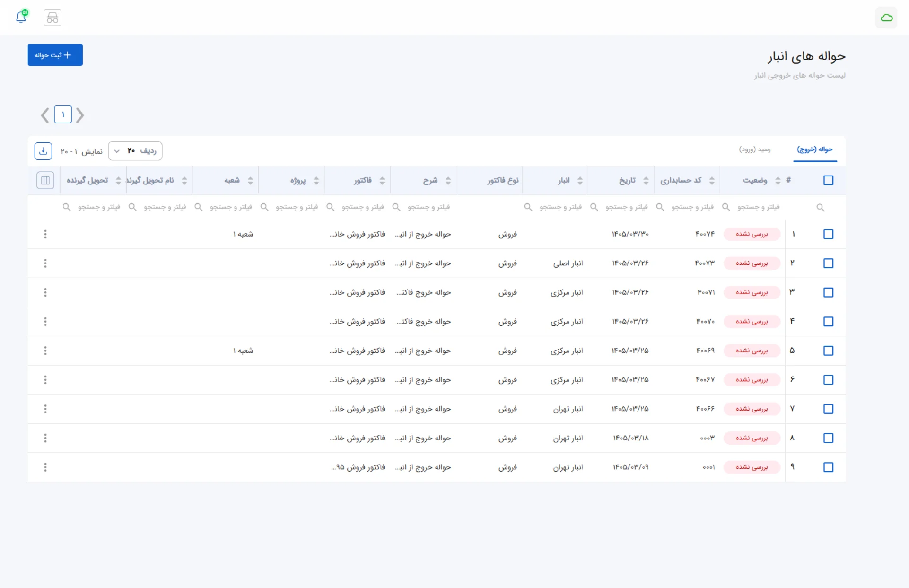Click the نوع فاکتور column header

503,180
